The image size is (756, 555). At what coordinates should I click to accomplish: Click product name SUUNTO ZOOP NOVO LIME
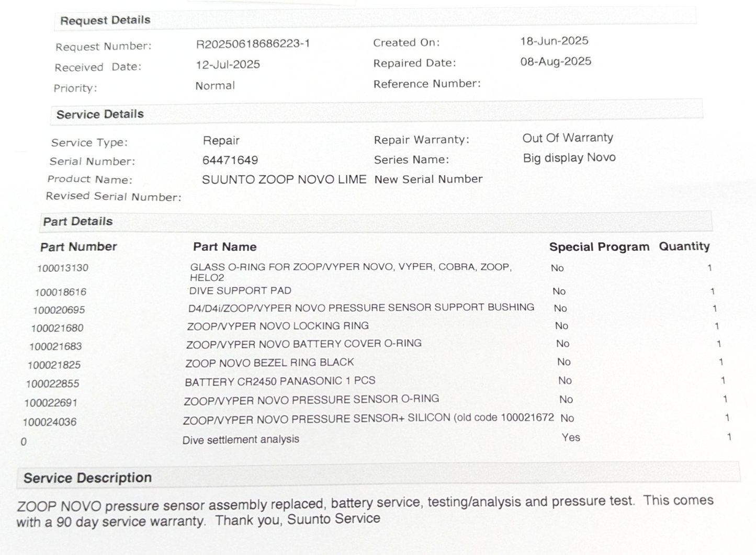point(284,179)
